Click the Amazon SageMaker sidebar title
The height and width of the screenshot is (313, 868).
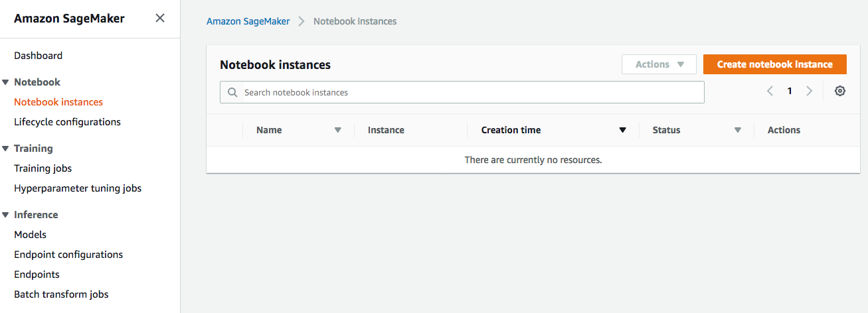click(69, 19)
